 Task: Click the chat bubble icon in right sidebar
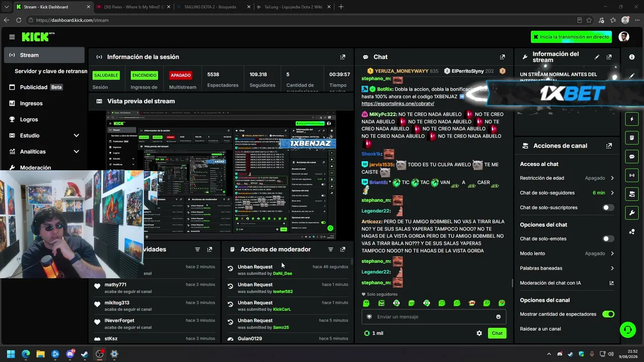(632, 156)
